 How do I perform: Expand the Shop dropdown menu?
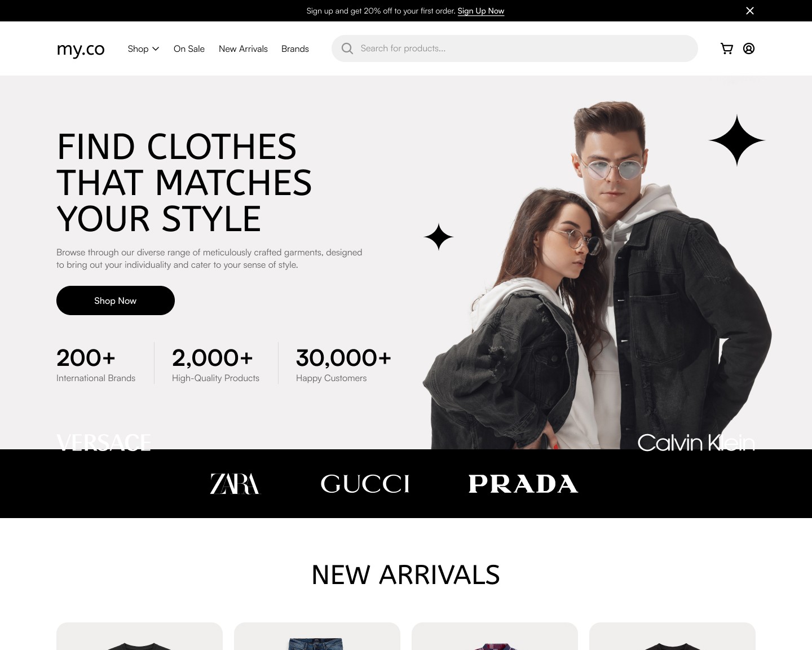(143, 48)
